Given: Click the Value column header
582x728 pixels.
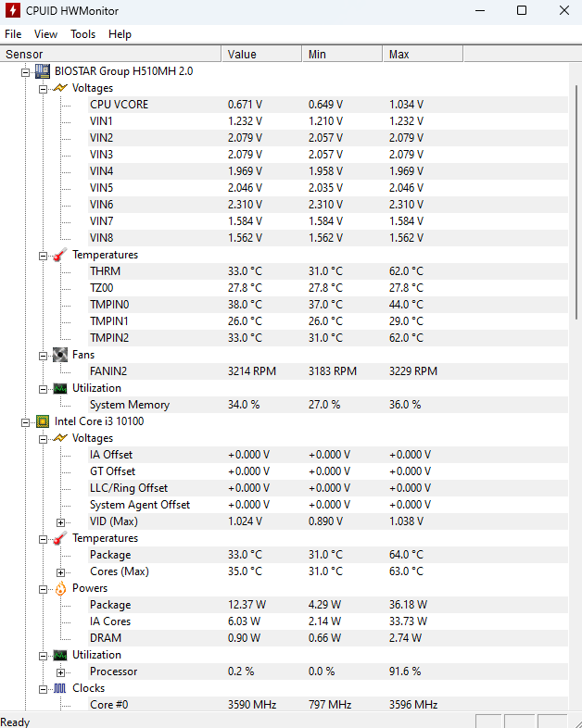Looking at the screenshot, I should (x=261, y=54).
